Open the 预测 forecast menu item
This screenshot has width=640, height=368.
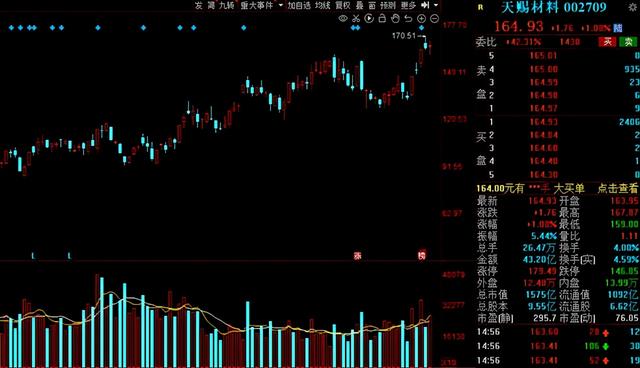388,5
